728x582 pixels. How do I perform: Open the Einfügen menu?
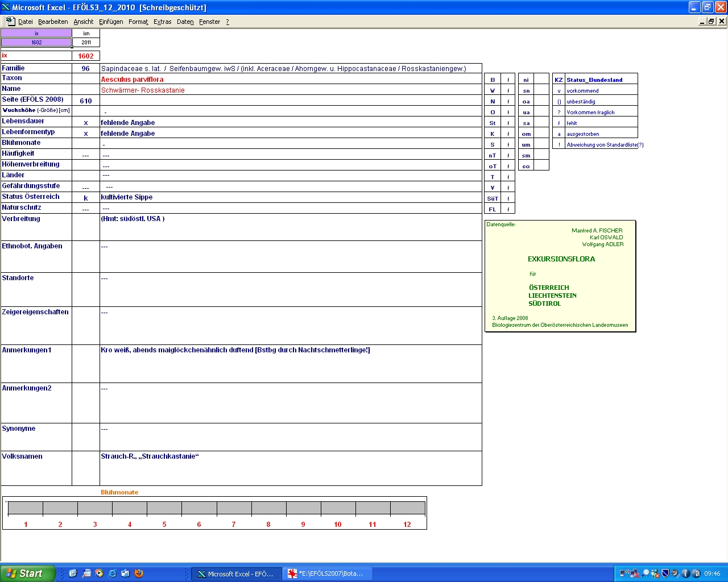point(111,22)
